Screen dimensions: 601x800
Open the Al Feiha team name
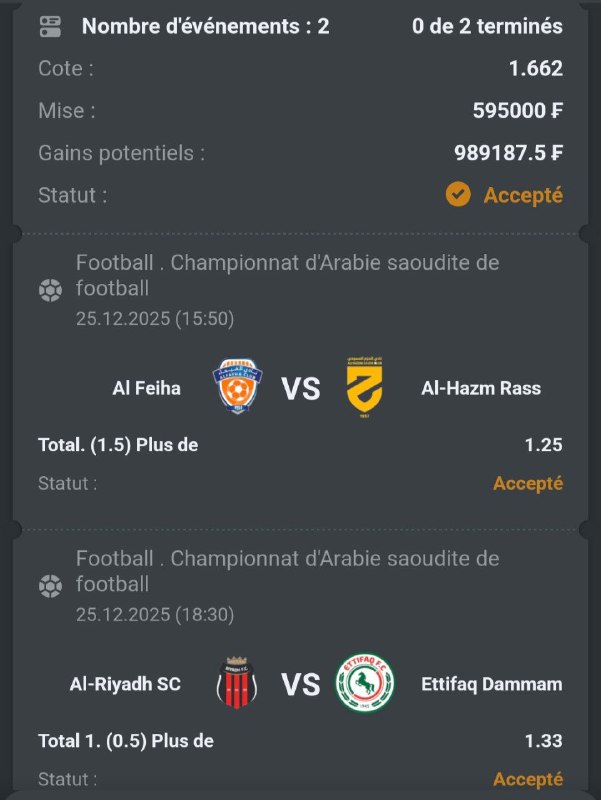[x=146, y=388]
